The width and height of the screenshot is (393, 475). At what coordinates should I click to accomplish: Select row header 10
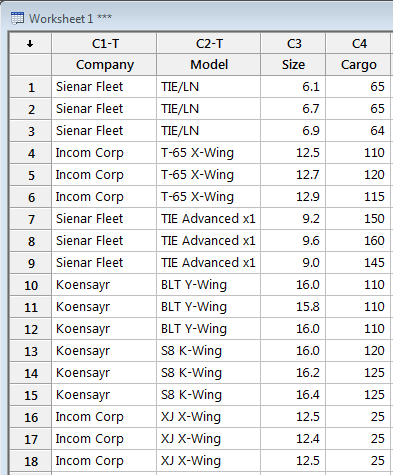tap(30, 285)
